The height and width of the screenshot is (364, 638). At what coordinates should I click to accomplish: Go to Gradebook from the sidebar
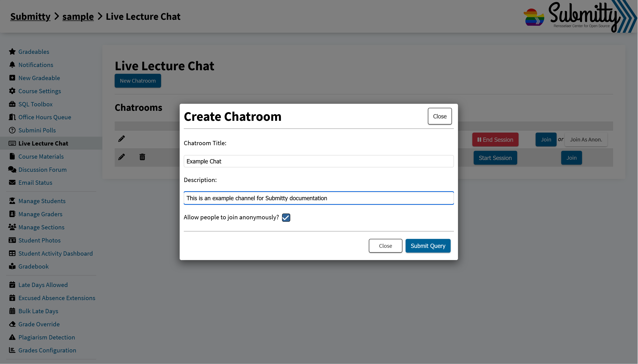pos(33,267)
